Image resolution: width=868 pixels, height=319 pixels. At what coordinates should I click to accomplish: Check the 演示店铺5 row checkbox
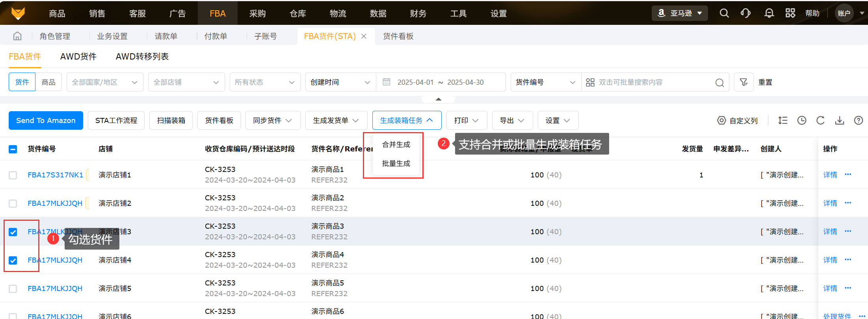(x=13, y=289)
